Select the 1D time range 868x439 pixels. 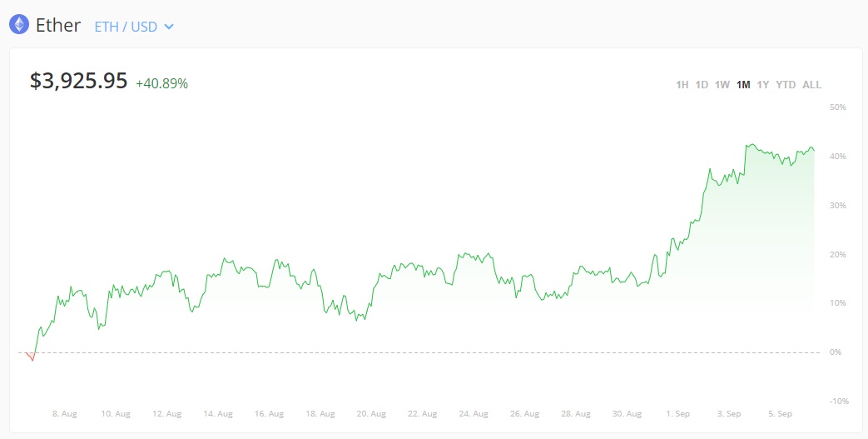click(x=702, y=85)
